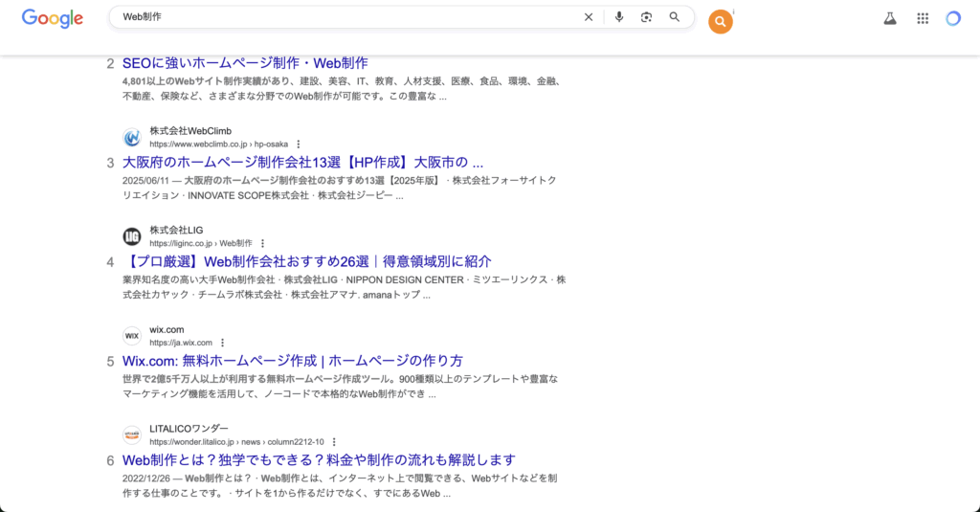This screenshot has height=512, width=980.
Task: Start voice search with microphone icon
Action: pyautogui.click(x=619, y=17)
